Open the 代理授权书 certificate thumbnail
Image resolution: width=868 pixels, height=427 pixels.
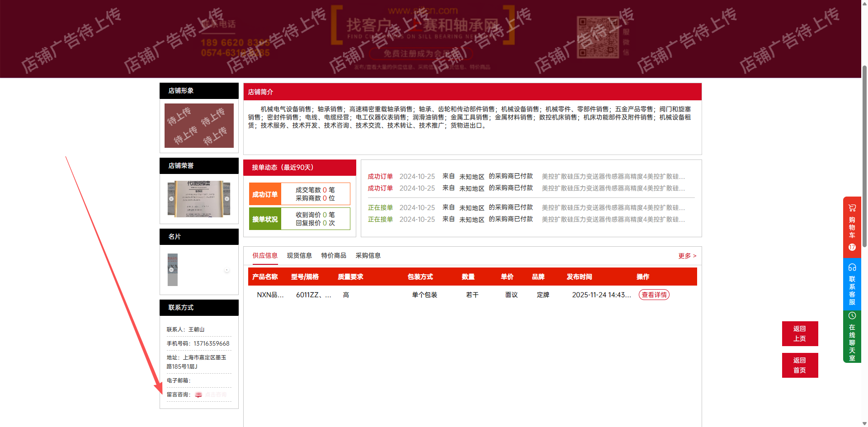(199, 199)
